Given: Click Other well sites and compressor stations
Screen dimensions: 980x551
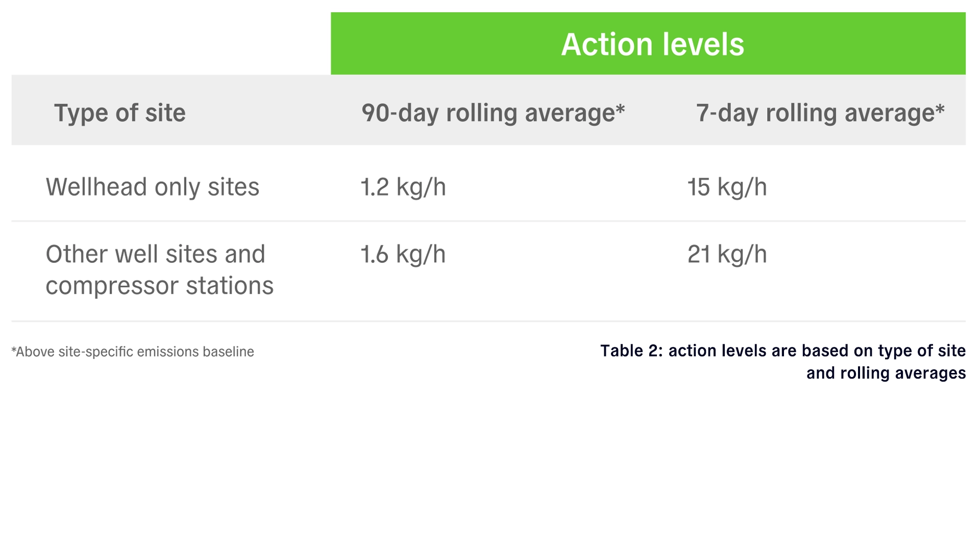Looking at the screenshot, I should pos(159,269).
